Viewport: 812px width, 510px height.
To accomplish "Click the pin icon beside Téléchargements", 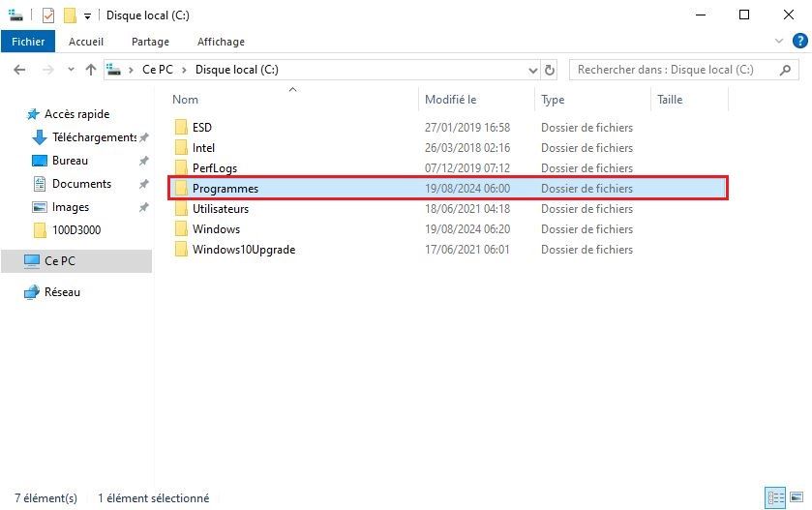I will point(144,137).
